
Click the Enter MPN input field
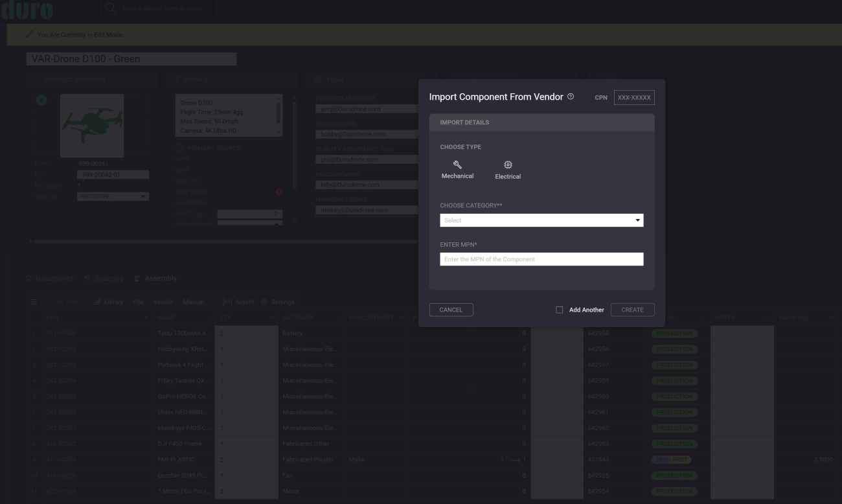pyautogui.click(x=541, y=259)
